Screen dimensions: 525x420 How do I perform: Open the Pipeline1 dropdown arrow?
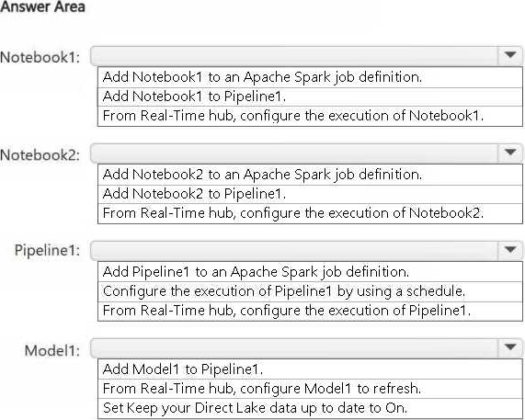(510, 250)
